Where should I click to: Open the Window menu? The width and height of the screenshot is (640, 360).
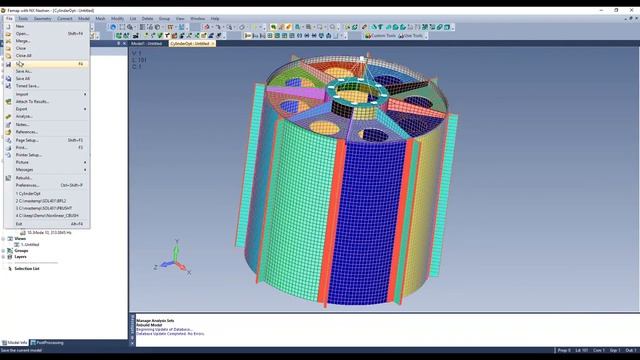point(198,18)
